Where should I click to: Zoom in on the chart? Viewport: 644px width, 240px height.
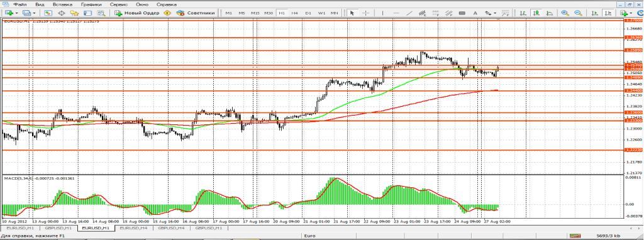click(565, 13)
